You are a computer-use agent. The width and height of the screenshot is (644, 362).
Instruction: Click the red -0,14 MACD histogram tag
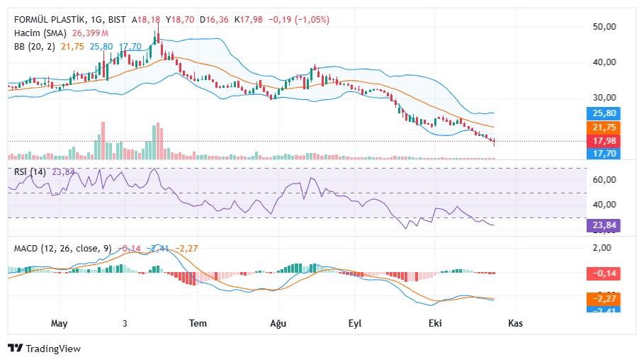point(604,273)
